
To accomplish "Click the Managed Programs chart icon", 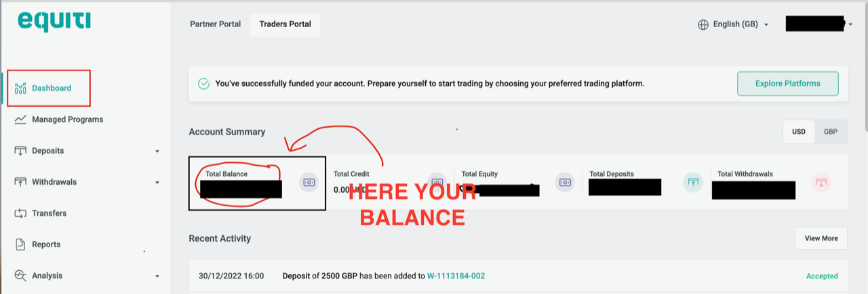I will tap(20, 120).
